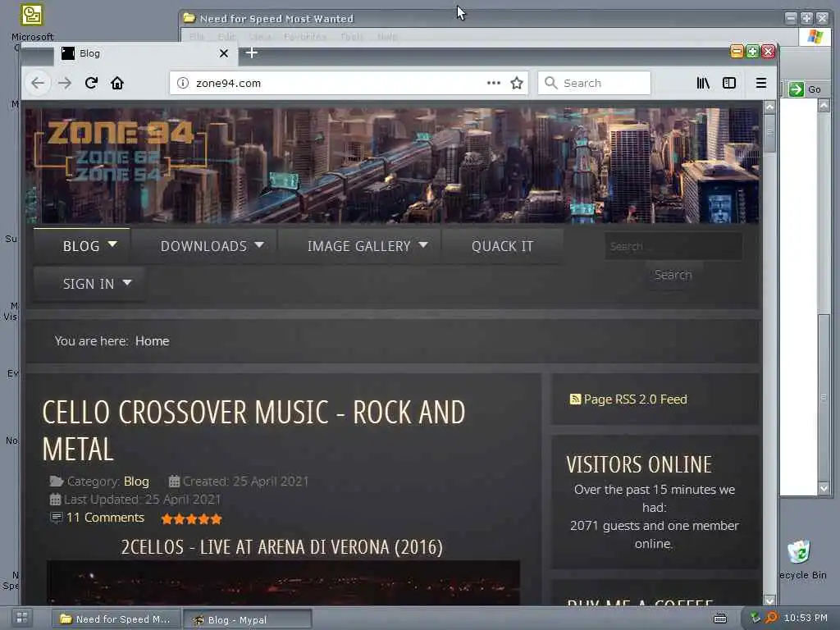The height and width of the screenshot is (630, 840).
Task: Click Go button in Need for Speed window
Action: pos(806,89)
